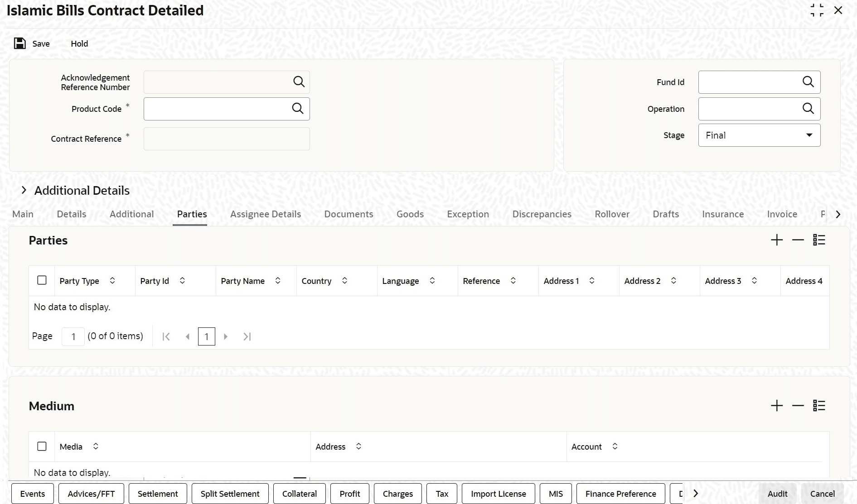Open the Invoice tab
The height and width of the screenshot is (504, 857).
pyautogui.click(x=782, y=214)
